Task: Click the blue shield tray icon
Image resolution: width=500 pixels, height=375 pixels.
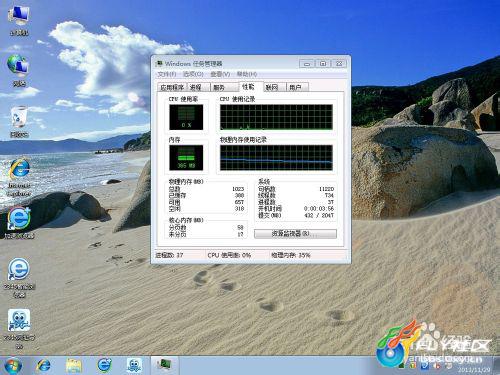Action: pyautogui.click(x=425, y=366)
